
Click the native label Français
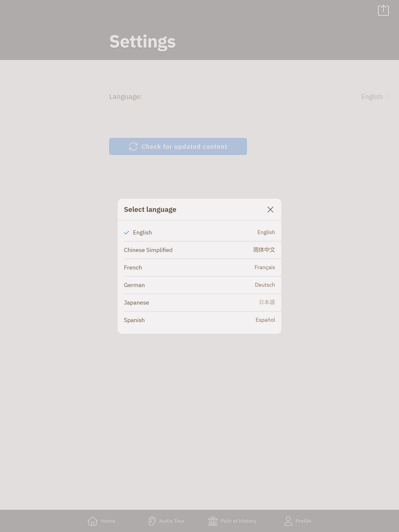click(265, 267)
